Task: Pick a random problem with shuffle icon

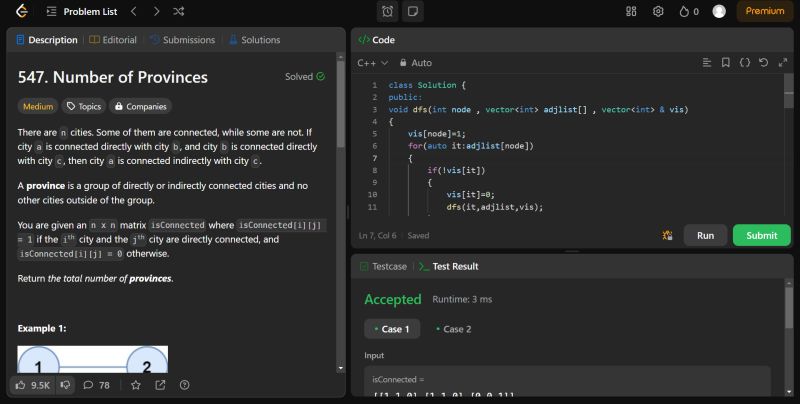Action: (x=178, y=12)
